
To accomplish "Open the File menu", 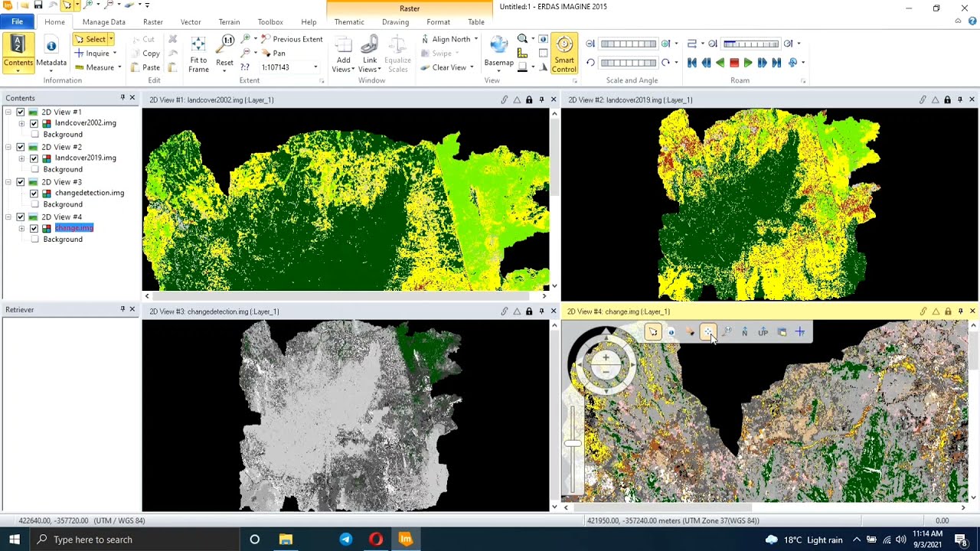I will [17, 22].
